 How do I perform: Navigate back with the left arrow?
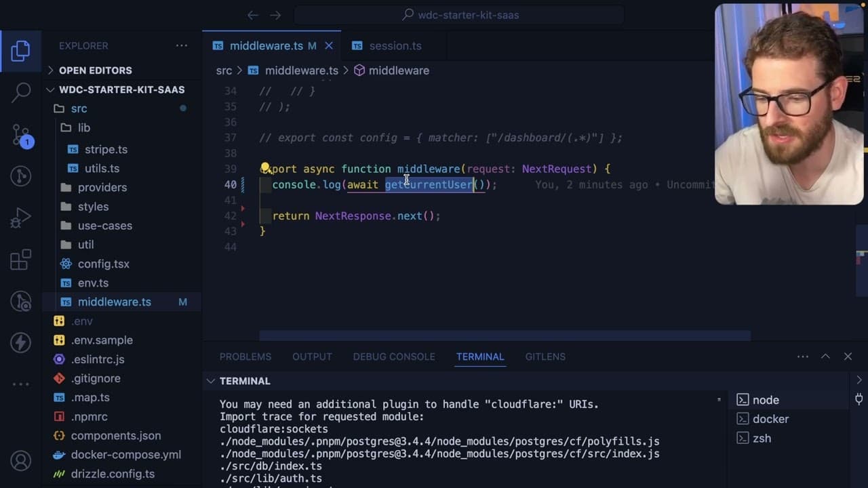pyautogui.click(x=253, y=15)
